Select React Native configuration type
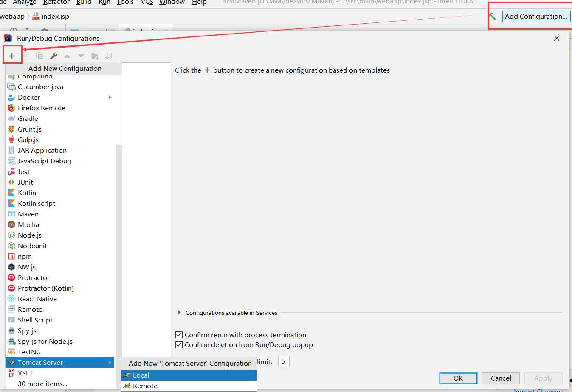572x392 pixels. point(60,299)
